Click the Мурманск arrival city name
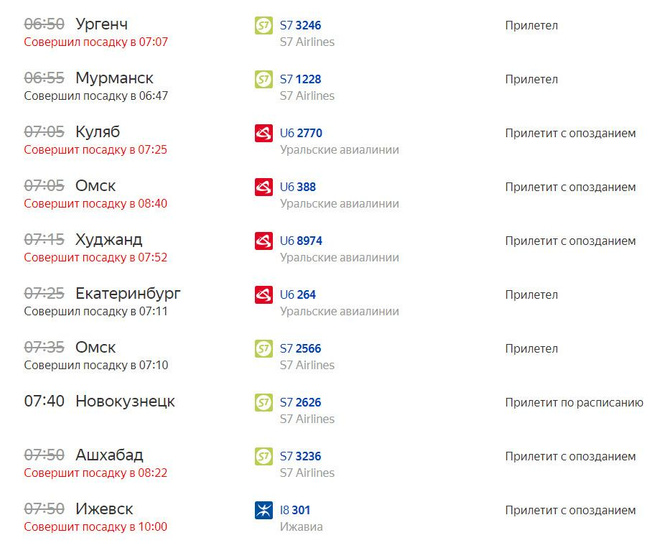The image size is (656, 548). [x=114, y=78]
